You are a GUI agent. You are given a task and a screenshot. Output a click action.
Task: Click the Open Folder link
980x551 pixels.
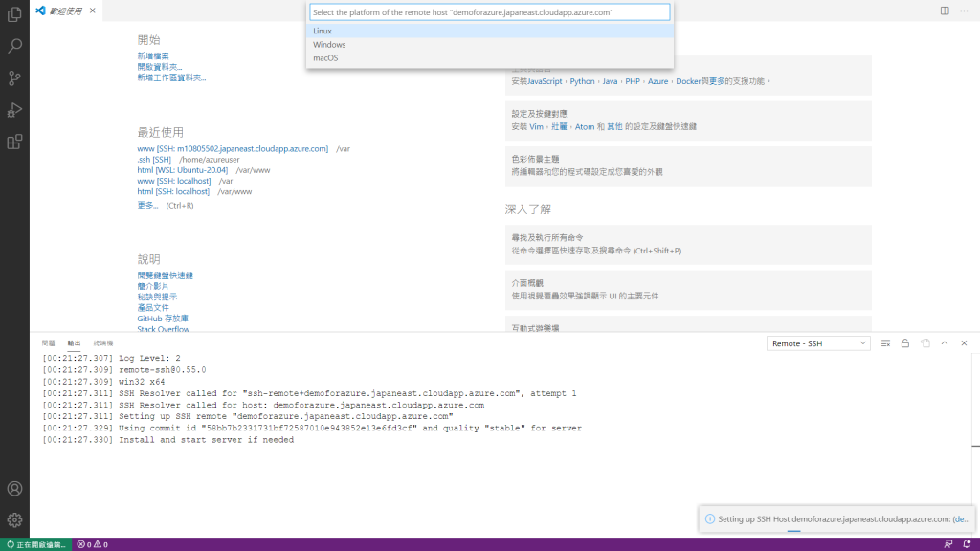click(160, 67)
